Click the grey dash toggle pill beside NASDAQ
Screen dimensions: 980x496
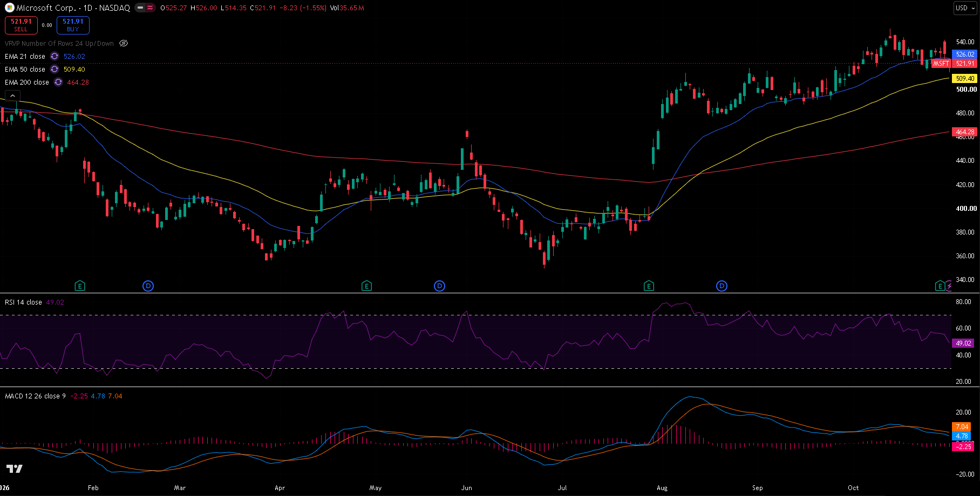[140, 8]
